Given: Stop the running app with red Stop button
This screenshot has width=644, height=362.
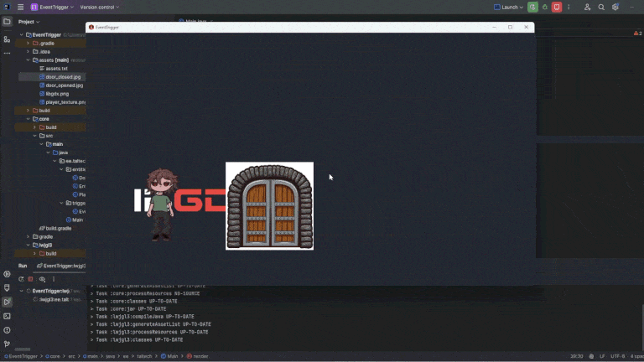Looking at the screenshot, I should click(556, 7).
